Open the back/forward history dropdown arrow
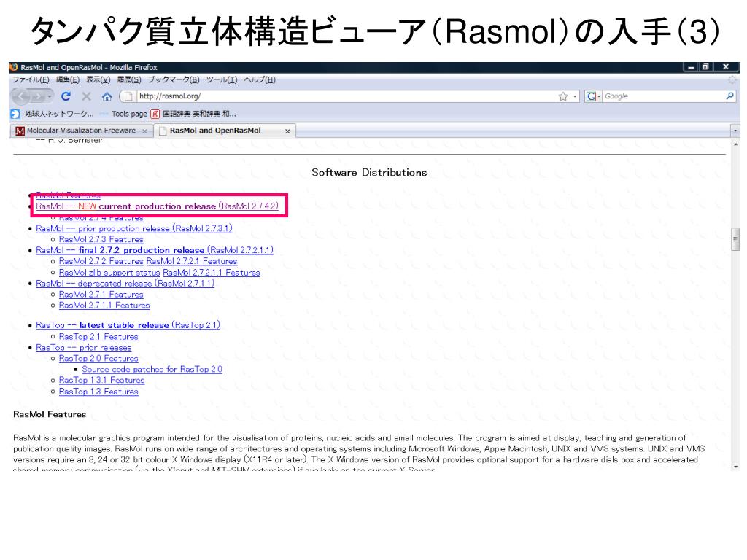The height and width of the screenshot is (560, 747). pyautogui.click(x=50, y=97)
